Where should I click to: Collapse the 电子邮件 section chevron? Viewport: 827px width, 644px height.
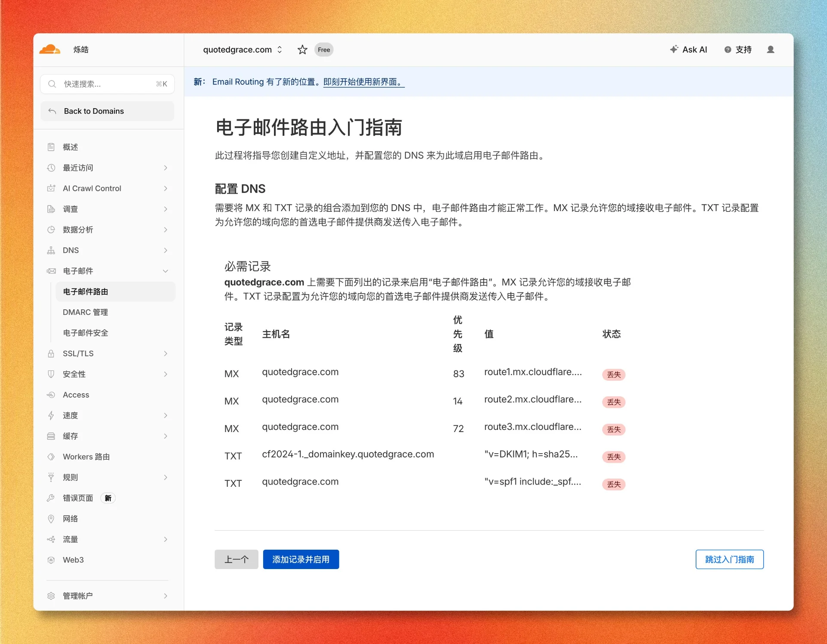165,271
